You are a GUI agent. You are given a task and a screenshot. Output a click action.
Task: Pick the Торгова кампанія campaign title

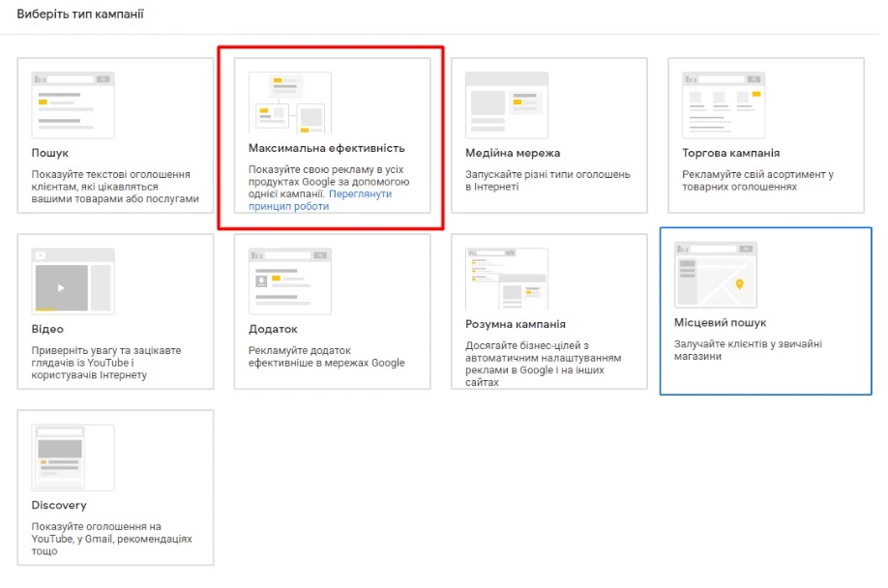point(730,154)
